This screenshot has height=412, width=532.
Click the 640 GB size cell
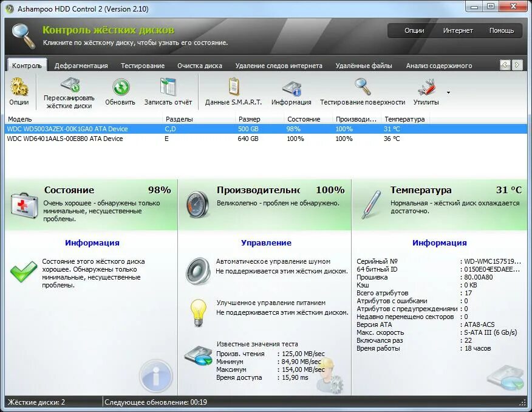point(248,139)
